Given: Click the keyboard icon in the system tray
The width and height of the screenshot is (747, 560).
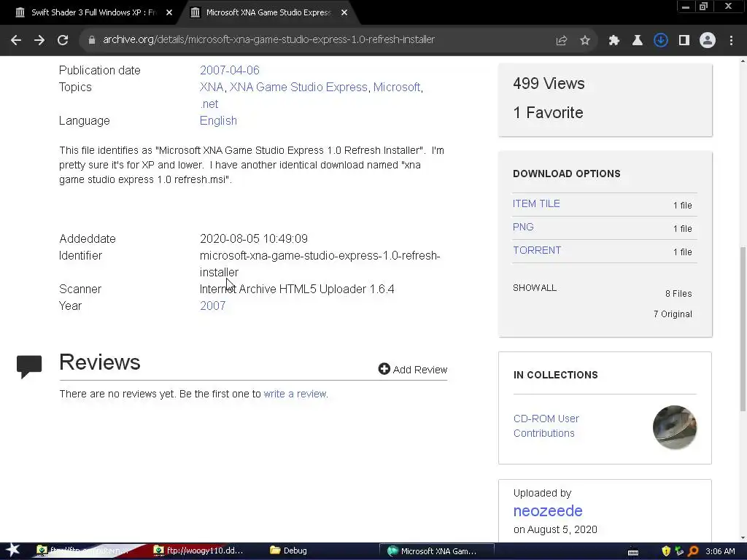Looking at the screenshot, I should pos(633,551).
